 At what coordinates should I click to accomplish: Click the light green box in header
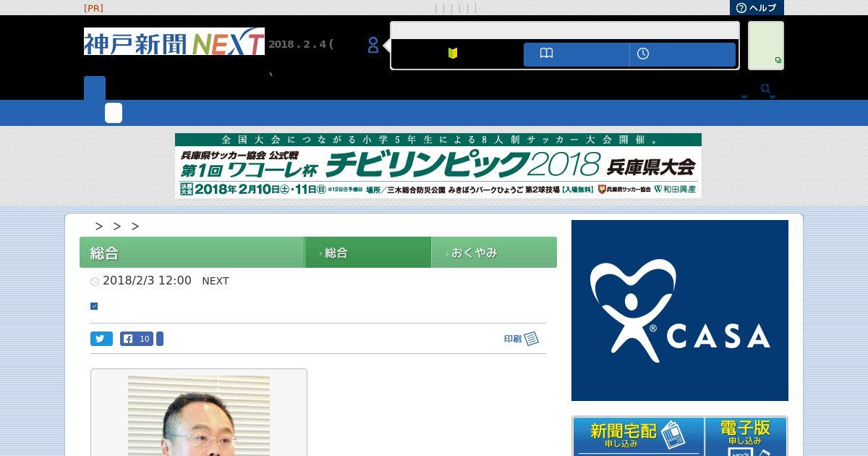point(765,46)
